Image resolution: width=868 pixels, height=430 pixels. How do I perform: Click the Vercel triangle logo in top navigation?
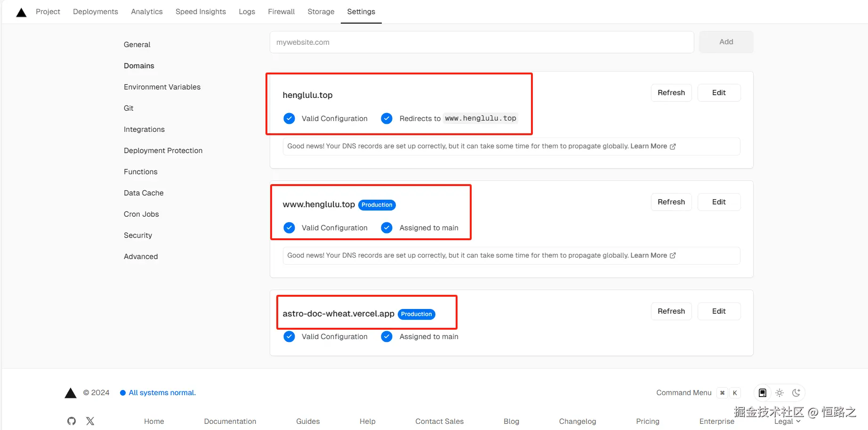(21, 12)
